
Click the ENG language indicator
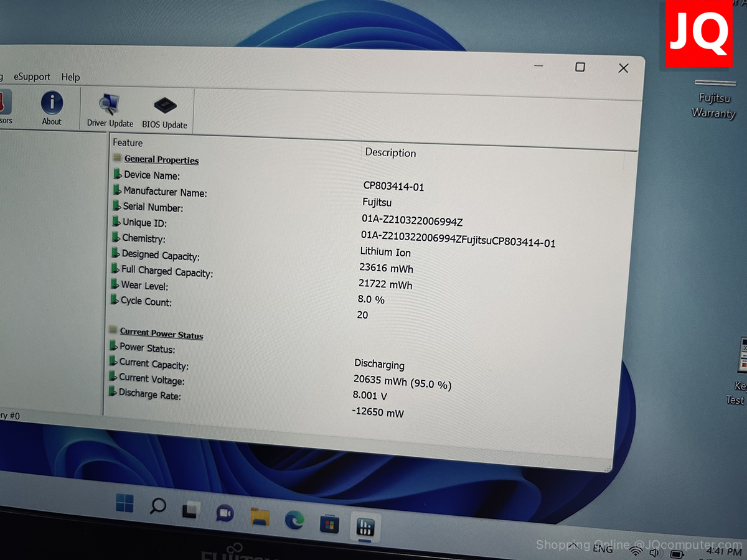(603, 549)
